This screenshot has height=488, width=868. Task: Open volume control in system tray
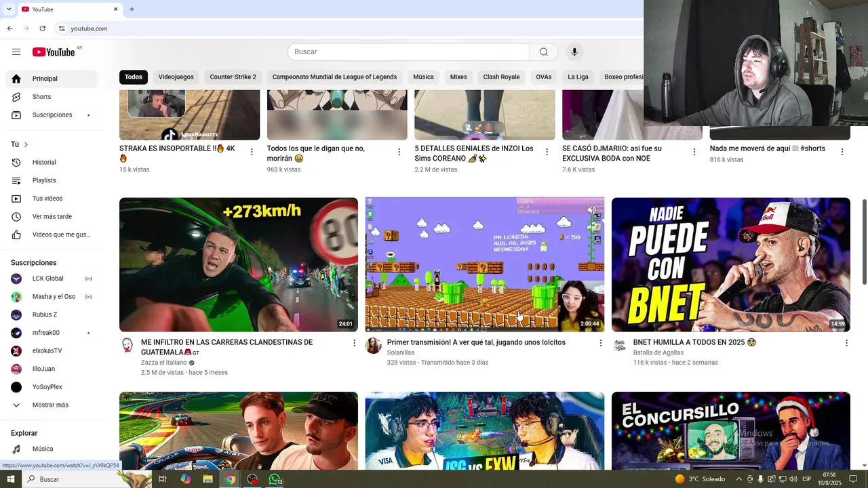point(793,479)
